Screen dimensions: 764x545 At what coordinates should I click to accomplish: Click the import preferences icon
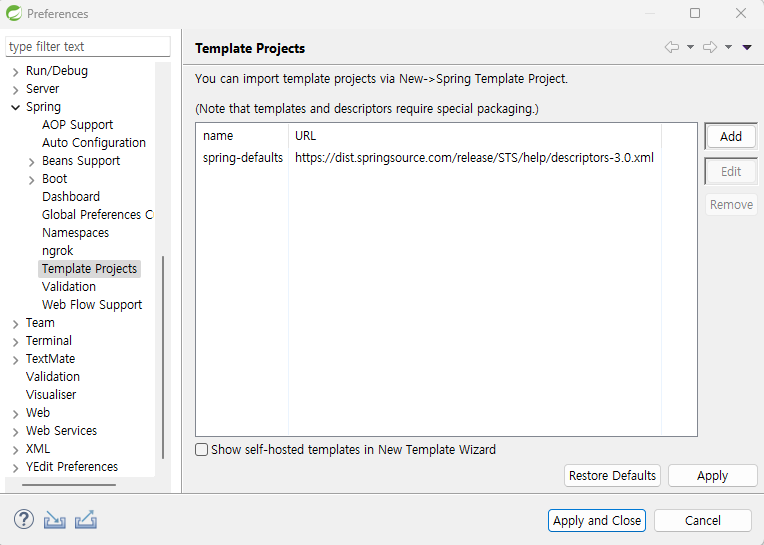click(55, 520)
